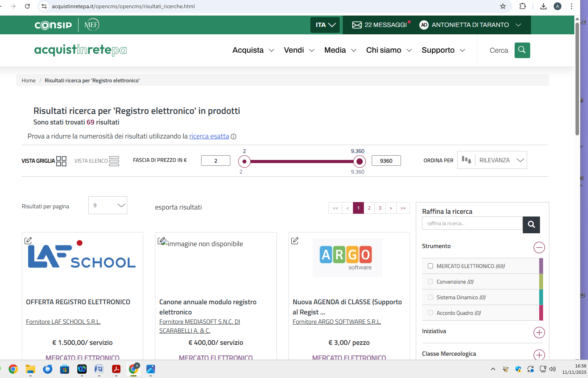588x378 pixels.
Task: Switch to grid view icon
Action: coord(61,161)
